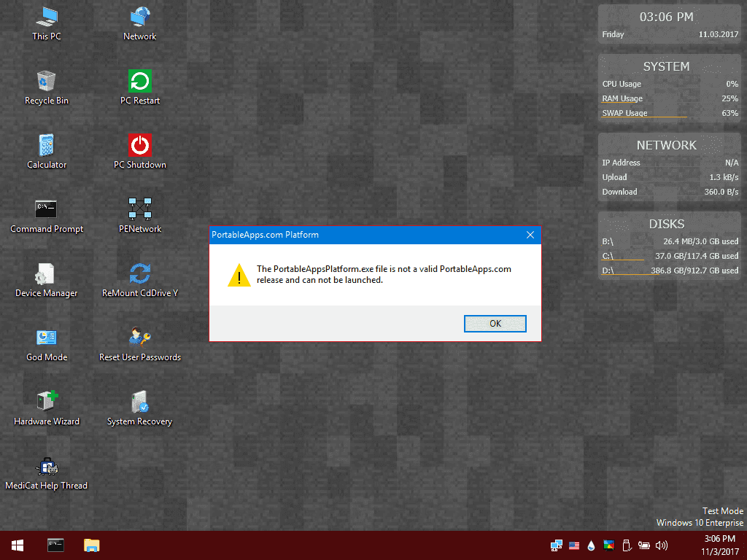Open the This PC desktop icon

point(47,24)
